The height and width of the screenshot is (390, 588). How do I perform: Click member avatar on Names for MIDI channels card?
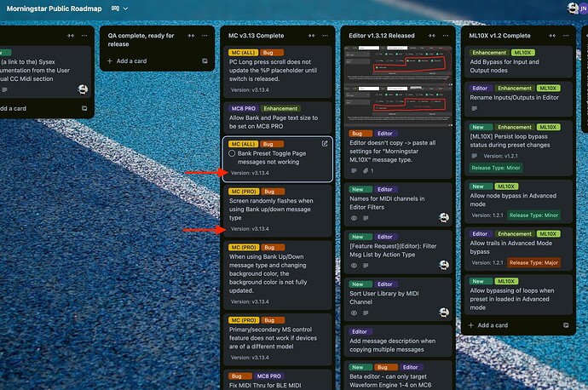[x=444, y=217]
